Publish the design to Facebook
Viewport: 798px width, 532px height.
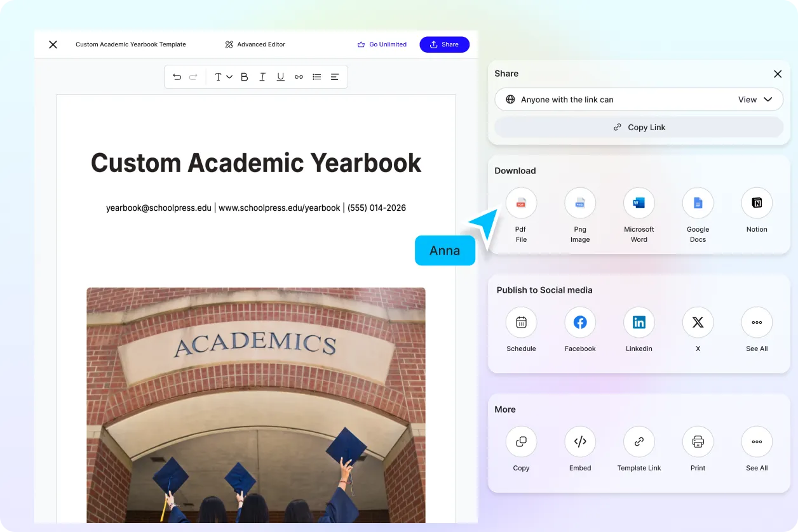[x=579, y=322]
